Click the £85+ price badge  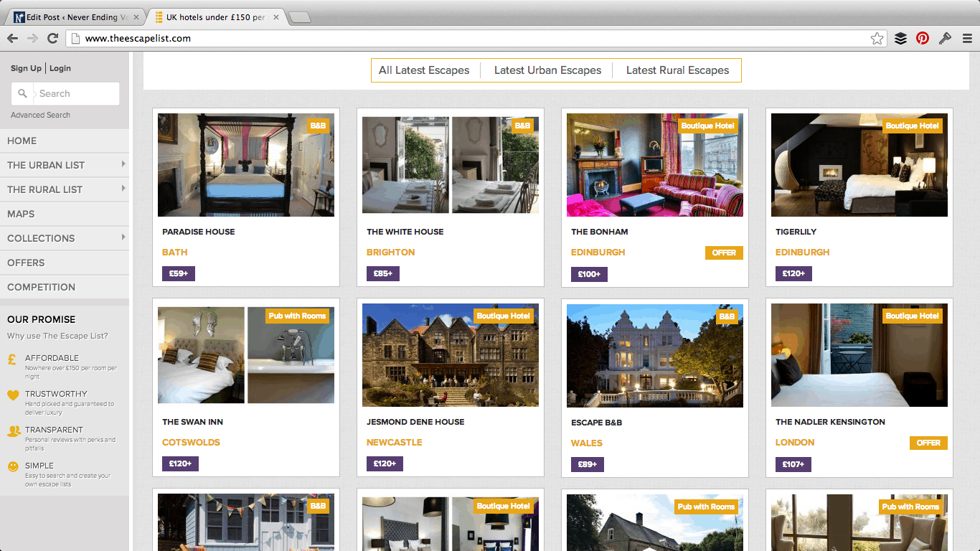click(x=383, y=274)
